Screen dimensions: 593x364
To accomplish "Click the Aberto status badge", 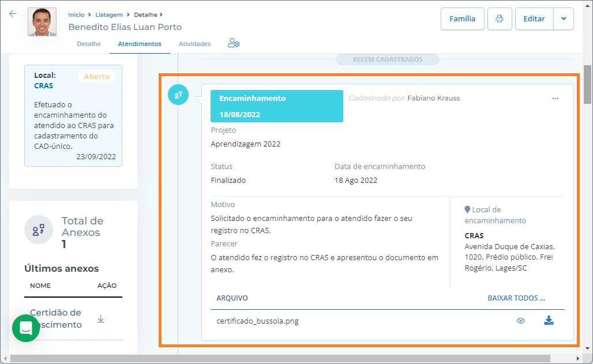I will [x=96, y=77].
